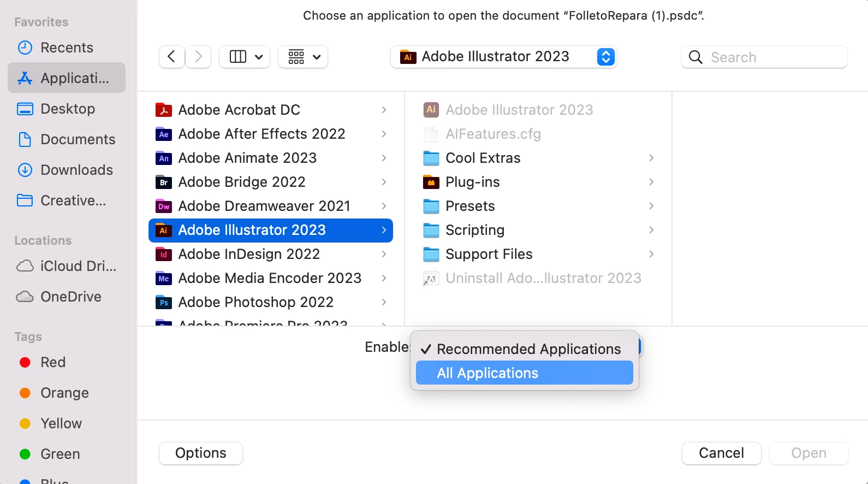Click the Illustrator 2023 icon in selected row
This screenshot has height=484, width=868.
(164, 230)
